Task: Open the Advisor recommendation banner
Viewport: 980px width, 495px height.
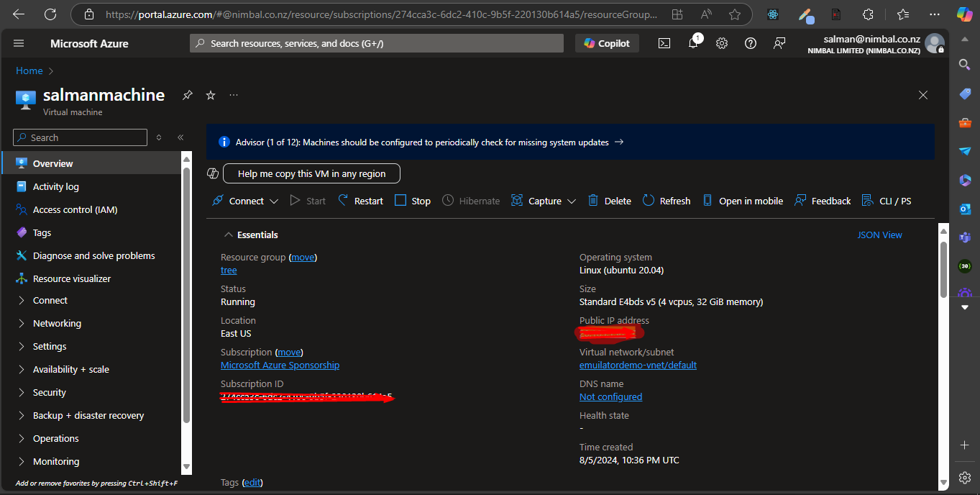Action: (570, 142)
